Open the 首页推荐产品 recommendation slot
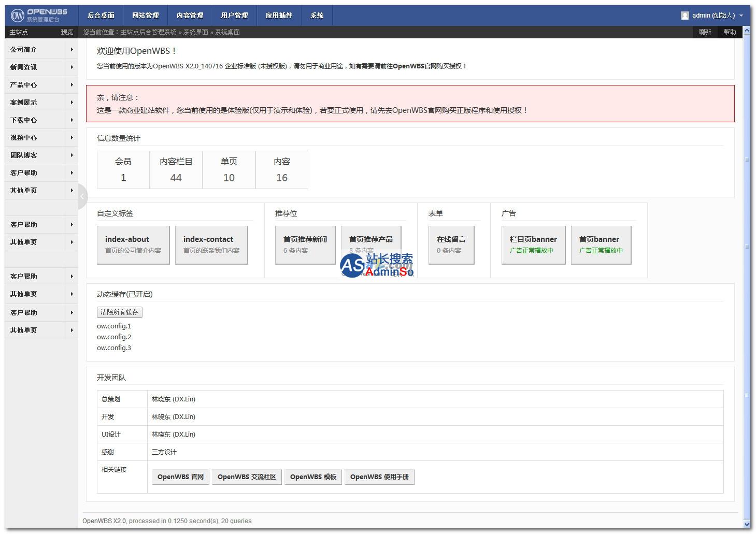The image size is (756, 534). 371,245
